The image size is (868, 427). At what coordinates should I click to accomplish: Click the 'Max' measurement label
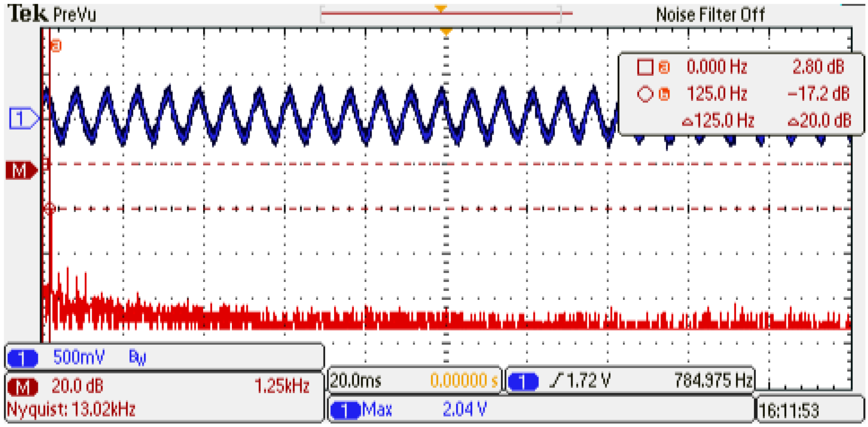click(x=377, y=410)
